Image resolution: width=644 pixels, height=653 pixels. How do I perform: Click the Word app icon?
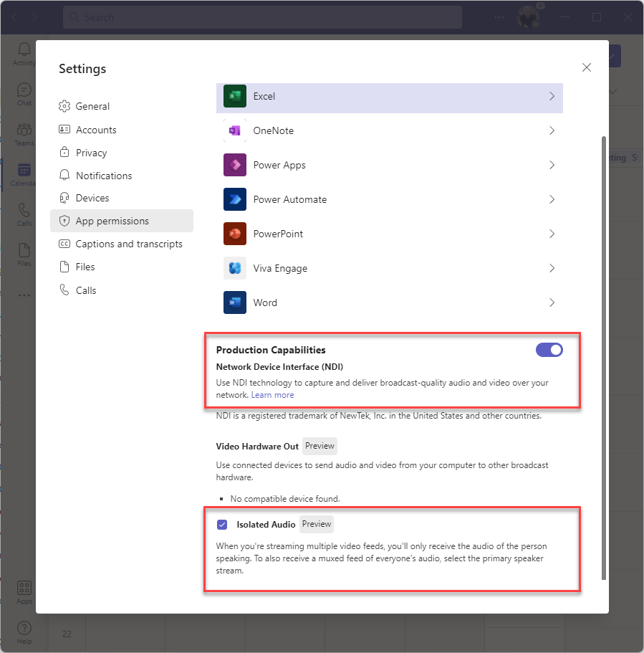tap(235, 302)
